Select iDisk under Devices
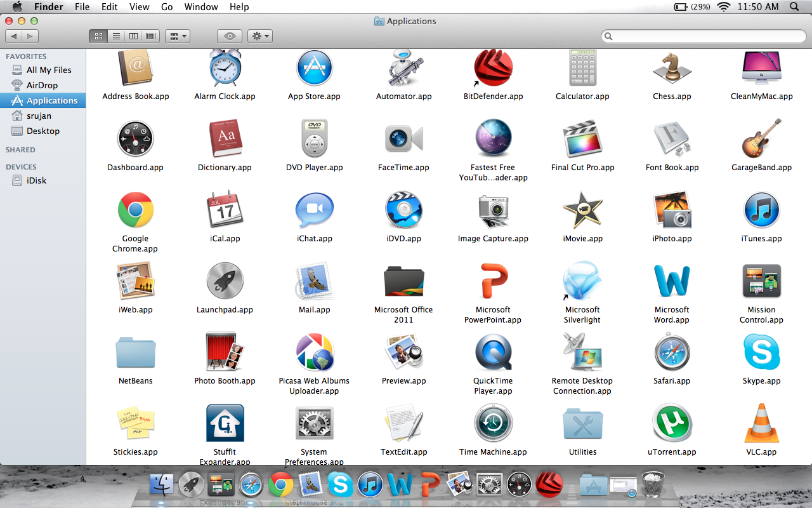This screenshot has width=812, height=508. click(x=43, y=180)
